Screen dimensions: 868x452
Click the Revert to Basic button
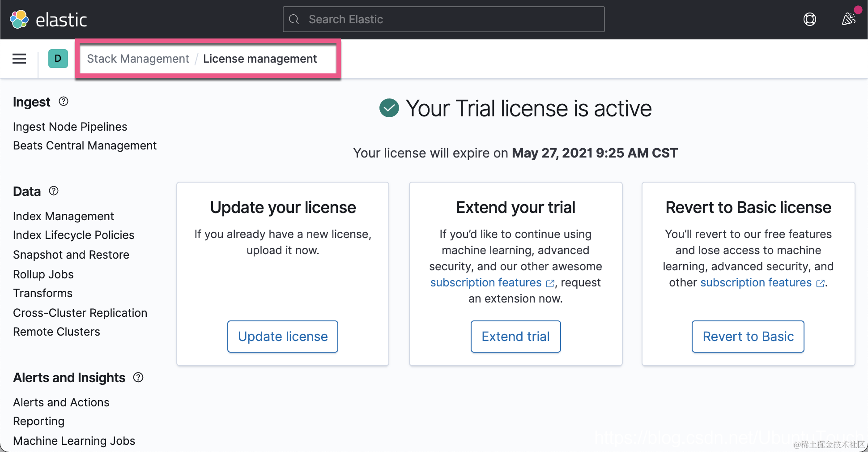[x=748, y=337]
